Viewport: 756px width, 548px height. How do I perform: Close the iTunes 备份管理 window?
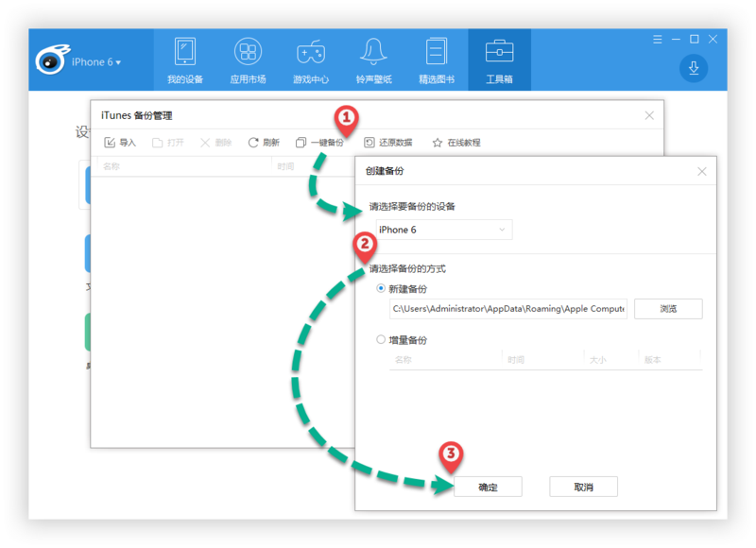click(649, 115)
